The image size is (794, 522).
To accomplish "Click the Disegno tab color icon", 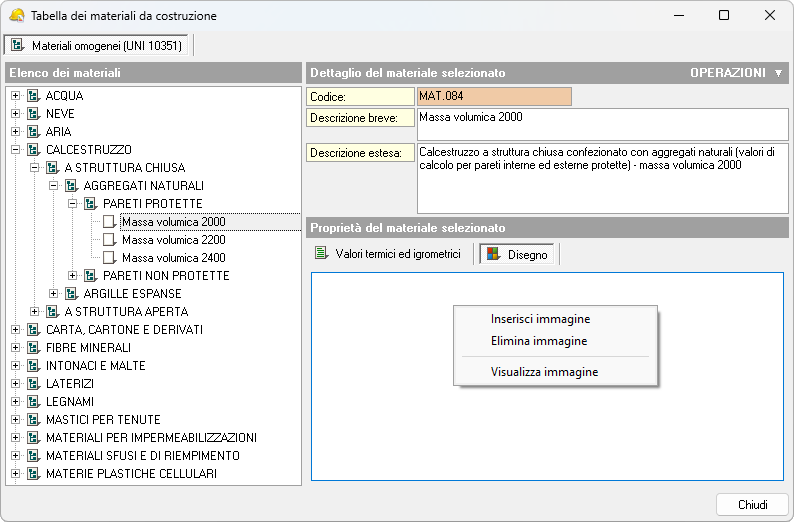I will click(x=492, y=255).
